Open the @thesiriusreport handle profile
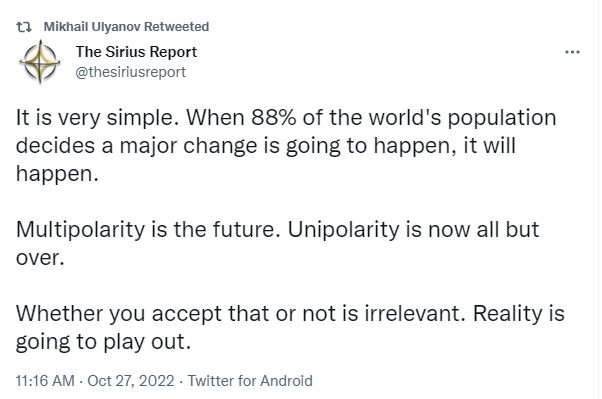Image resolution: width=602 pixels, height=399 pixels. pyautogui.click(x=131, y=72)
